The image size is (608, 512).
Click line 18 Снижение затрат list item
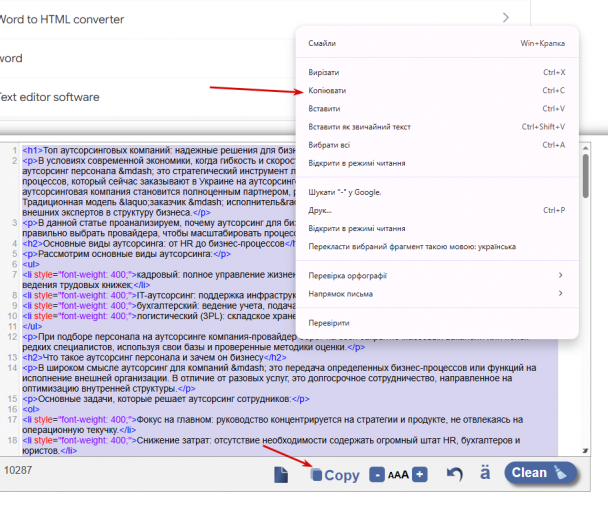tap(271, 445)
